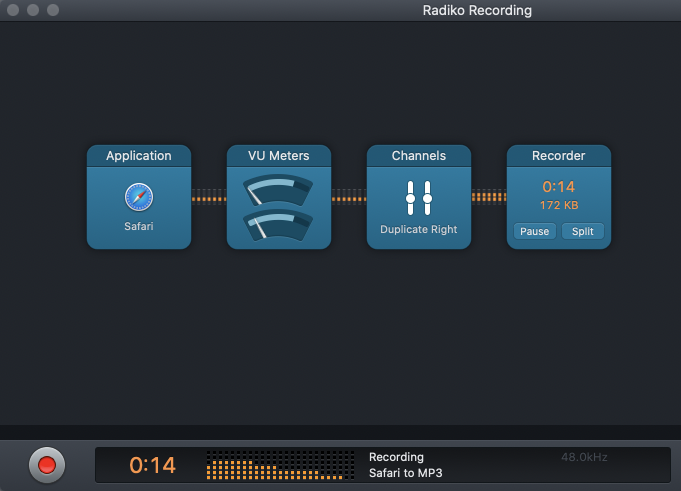This screenshot has width=681, height=491.
Task: Pause the recording in Recorder block
Action: pyautogui.click(x=535, y=231)
